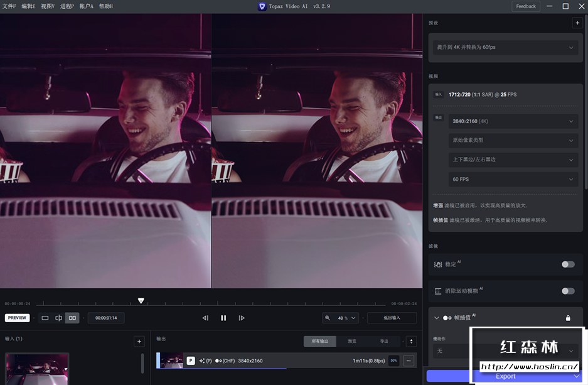Collapse the 帧插值 section chevron
The height and width of the screenshot is (385, 588).
click(x=436, y=318)
